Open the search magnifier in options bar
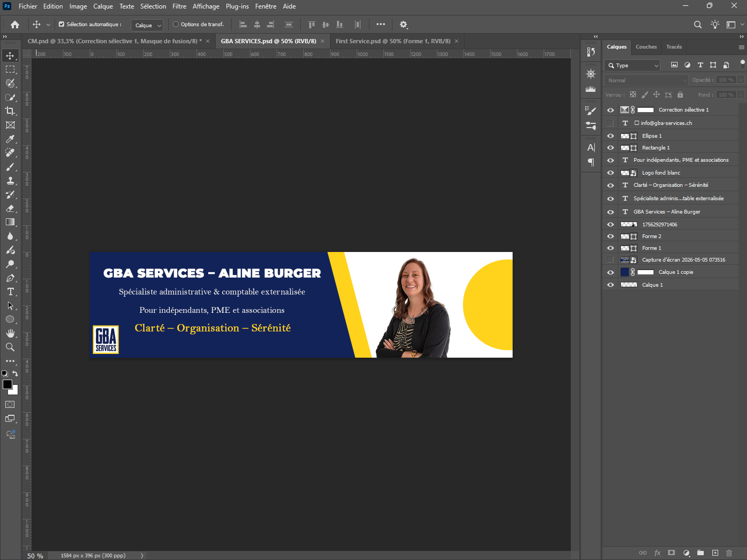The height and width of the screenshot is (560, 747). click(698, 25)
